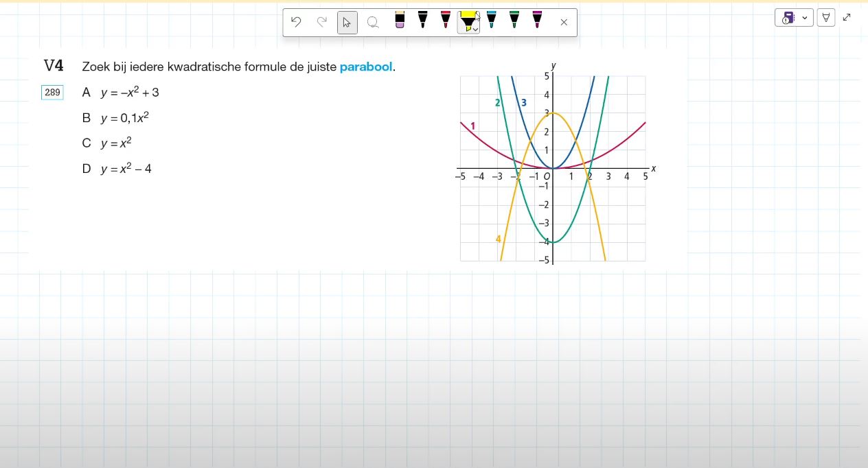Click the red label 1 on the graph

(472, 126)
